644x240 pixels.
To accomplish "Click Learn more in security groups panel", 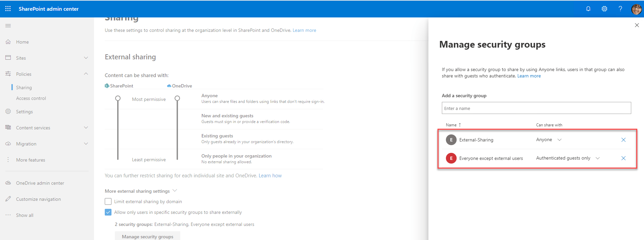I will coord(529,76).
